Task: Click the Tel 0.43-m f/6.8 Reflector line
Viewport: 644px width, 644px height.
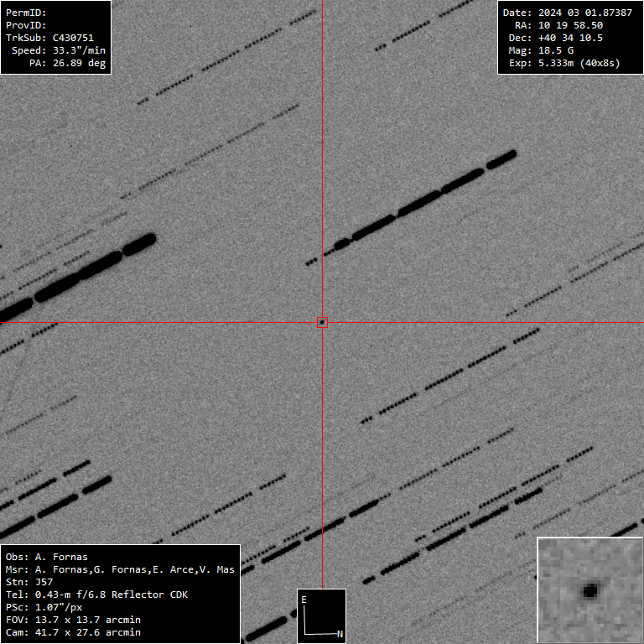Action: 96,595
